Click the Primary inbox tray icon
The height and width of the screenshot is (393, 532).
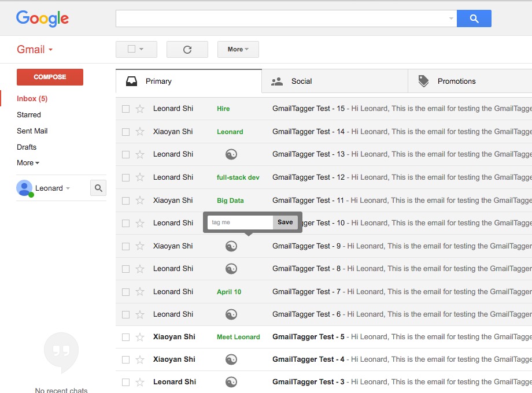pos(132,81)
